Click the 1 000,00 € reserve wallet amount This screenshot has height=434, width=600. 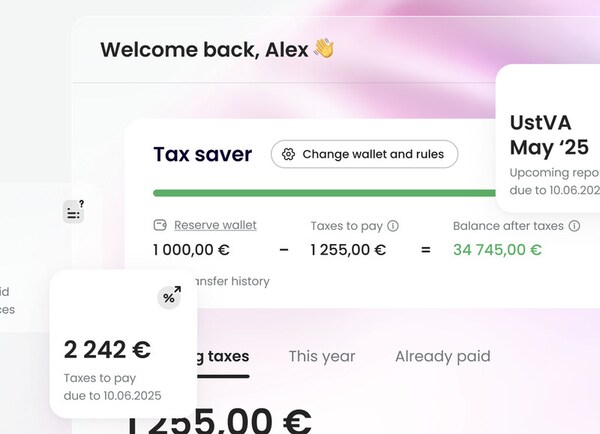(192, 250)
